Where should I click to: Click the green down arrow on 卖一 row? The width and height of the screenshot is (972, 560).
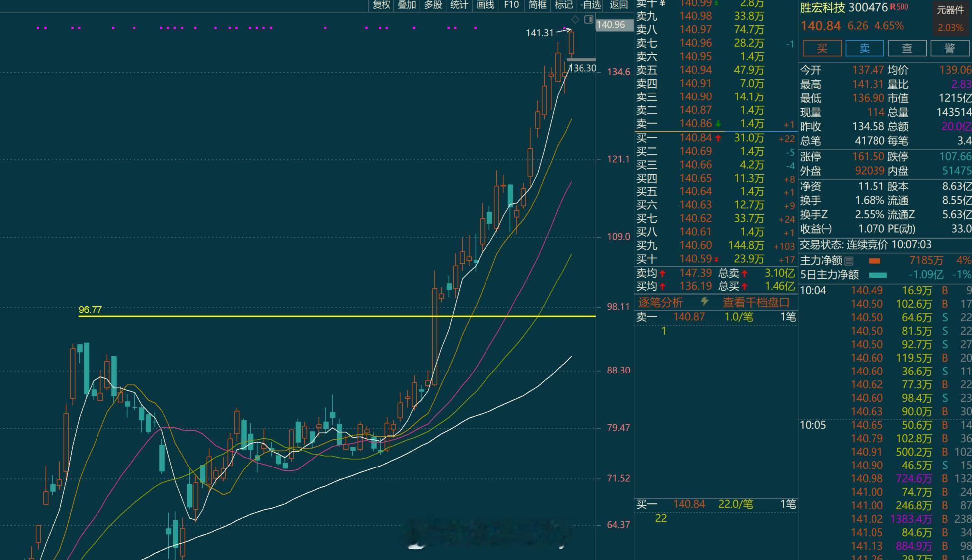[718, 124]
